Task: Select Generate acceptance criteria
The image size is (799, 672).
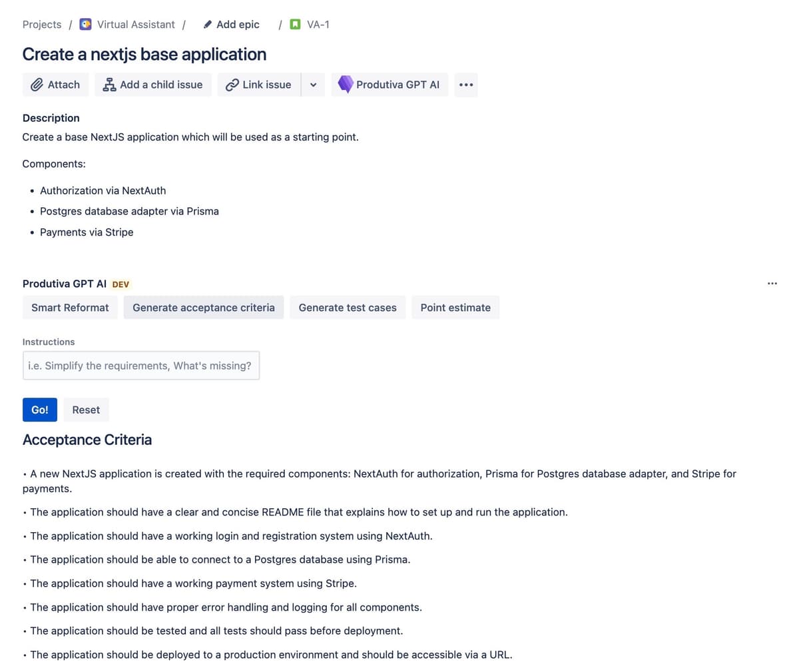Action: click(203, 307)
